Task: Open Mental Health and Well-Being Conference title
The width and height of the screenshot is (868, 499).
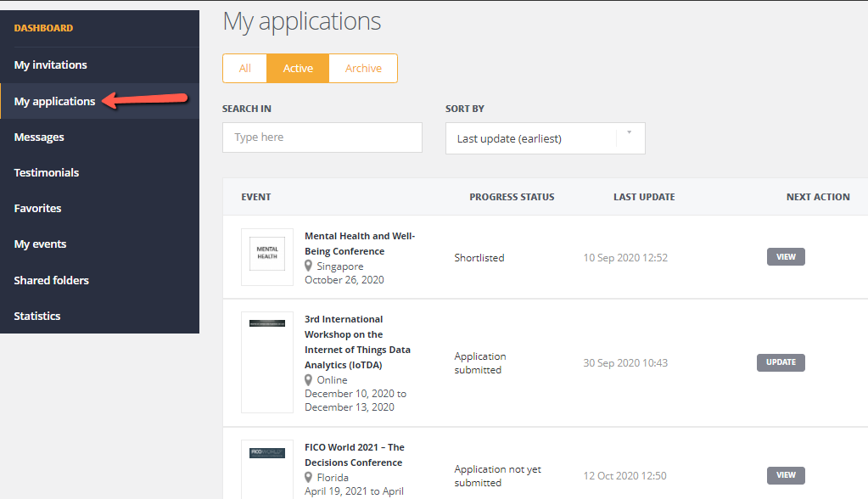Action: 360,244
